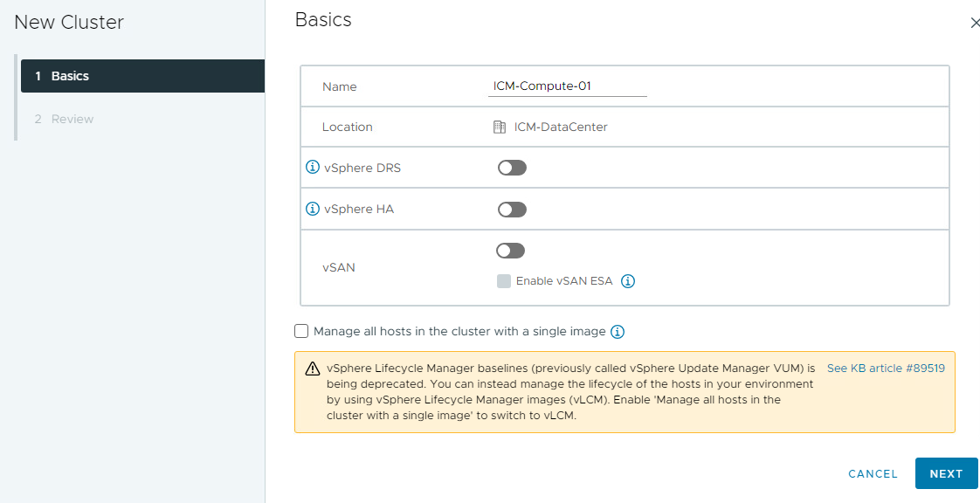Image resolution: width=980 pixels, height=503 pixels.
Task: Check the Enable vSAN ESA checkbox
Action: pos(504,281)
